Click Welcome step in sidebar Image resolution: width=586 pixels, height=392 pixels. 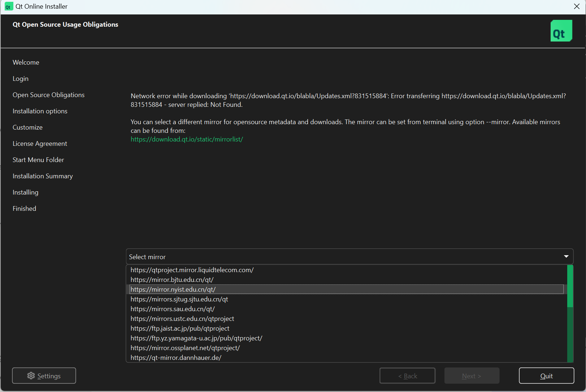click(26, 62)
